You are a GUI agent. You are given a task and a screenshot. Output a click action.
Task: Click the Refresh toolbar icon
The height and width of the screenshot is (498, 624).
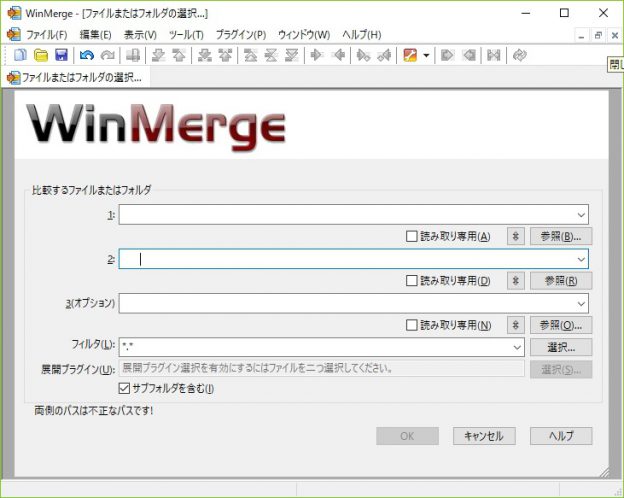click(x=519, y=55)
